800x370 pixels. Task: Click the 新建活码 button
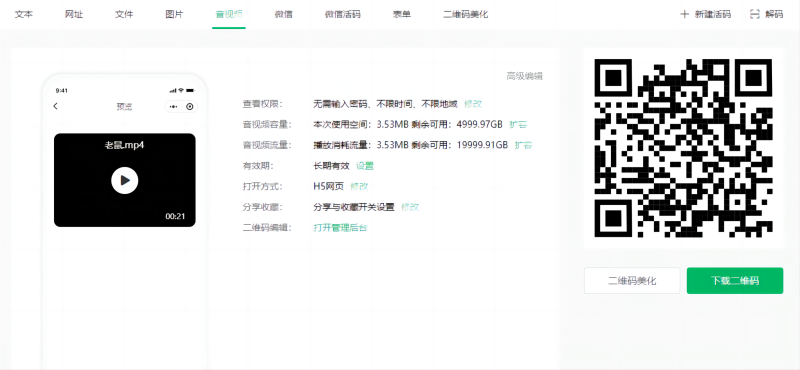click(x=706, y=14)
